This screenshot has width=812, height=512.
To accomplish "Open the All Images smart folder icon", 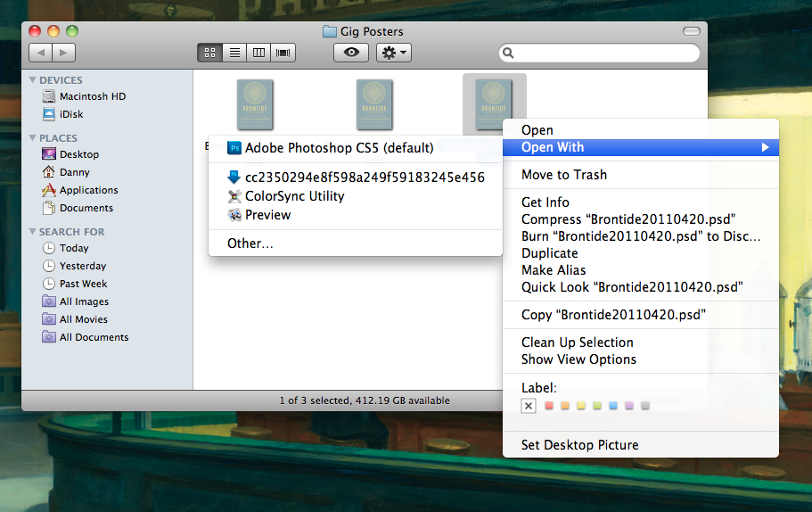I will 49,301.
